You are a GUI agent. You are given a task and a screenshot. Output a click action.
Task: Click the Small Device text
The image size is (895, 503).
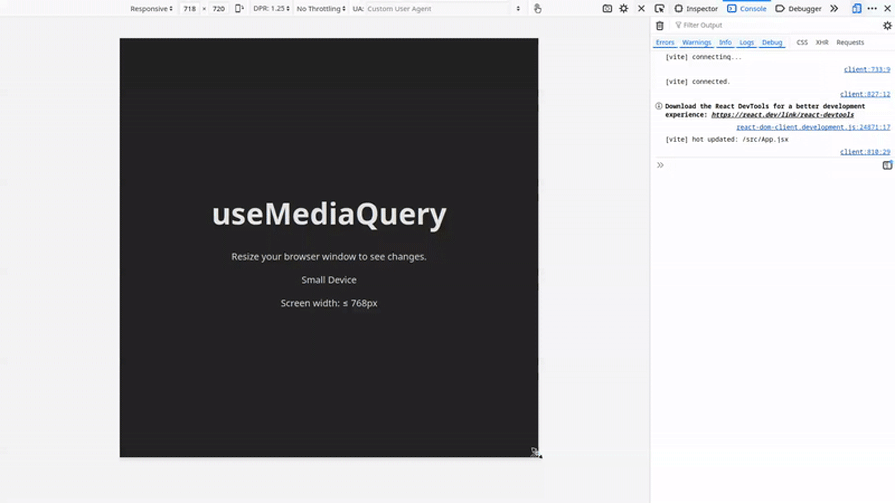click(329, 280)
